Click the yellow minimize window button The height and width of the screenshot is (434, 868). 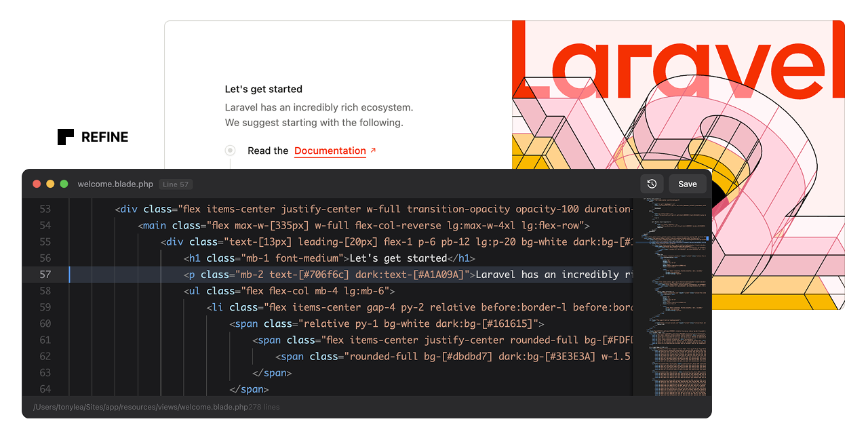[50, 184]
